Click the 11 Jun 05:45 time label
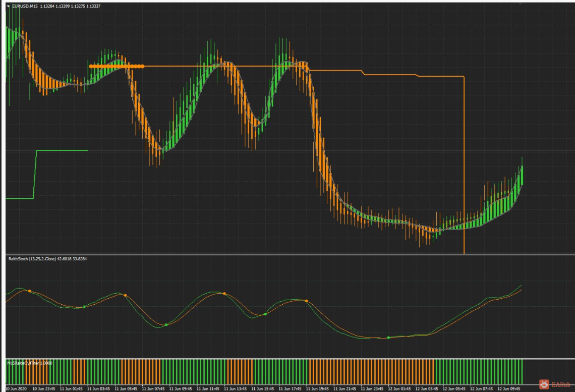Screen dimensions: 575x392 point(126,388)
